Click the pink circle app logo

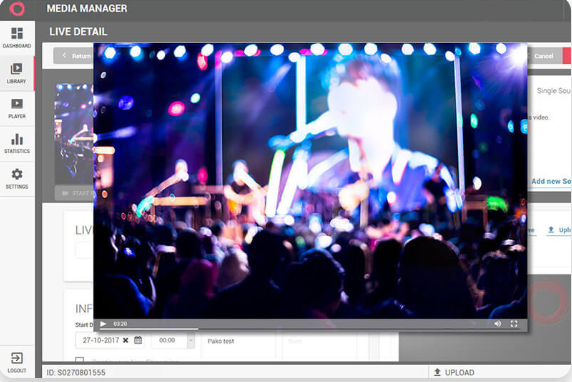pyautogui.click(x=17, y=8)
